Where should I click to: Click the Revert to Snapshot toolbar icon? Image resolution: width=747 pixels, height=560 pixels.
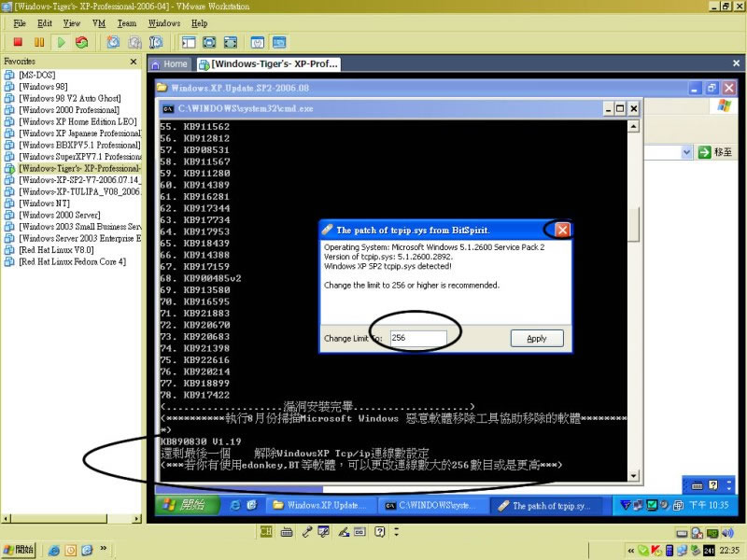(134, 42)
